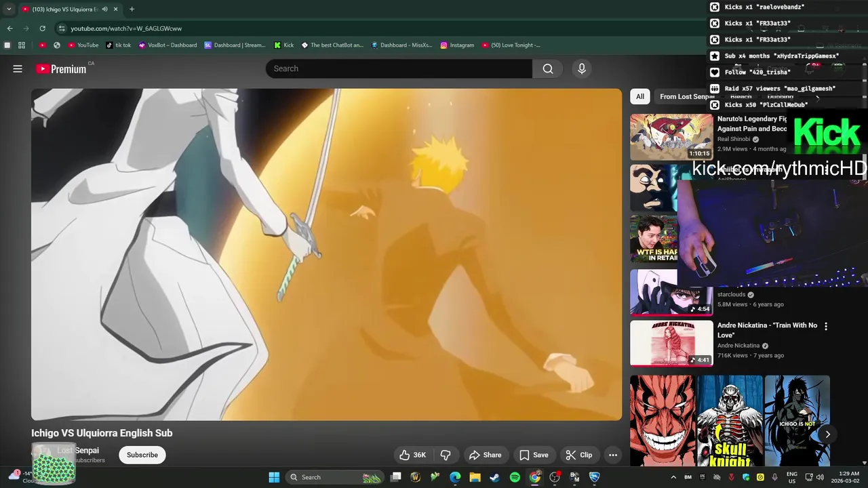The image size is (868, 488).
Task: Click the Share button
Action: pos(486,455)
